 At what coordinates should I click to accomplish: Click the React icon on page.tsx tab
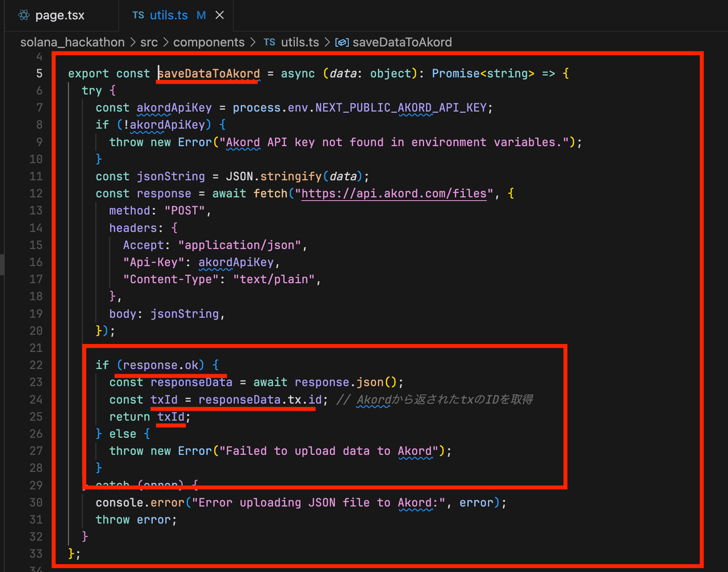pyautogui.click(x=24, y=15)
